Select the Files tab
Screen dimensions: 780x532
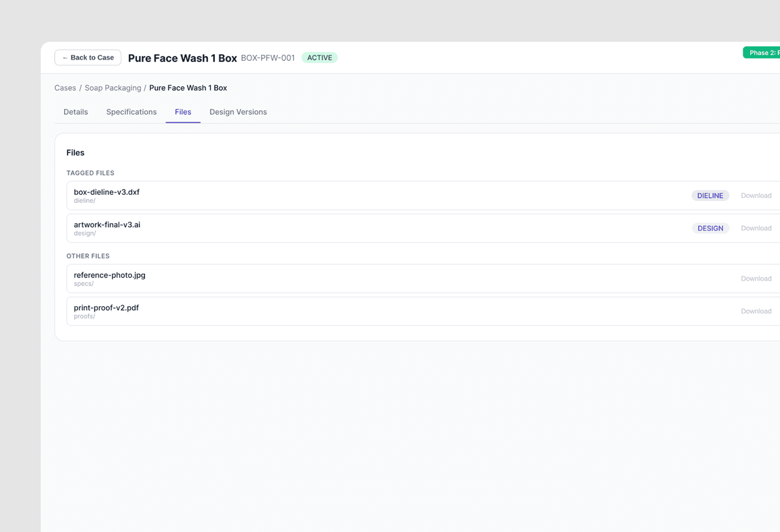pos(182,112)
